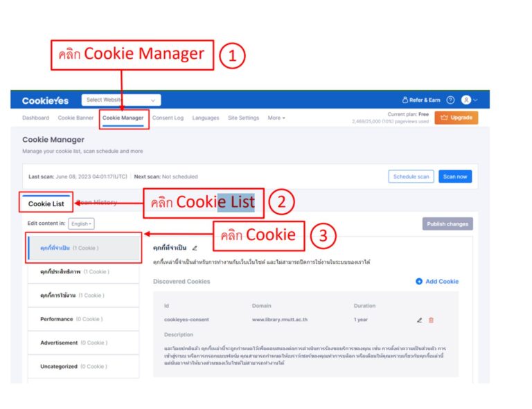Switch to the Cookie Manager tab
Screen dimensions: 532x409
123,118
